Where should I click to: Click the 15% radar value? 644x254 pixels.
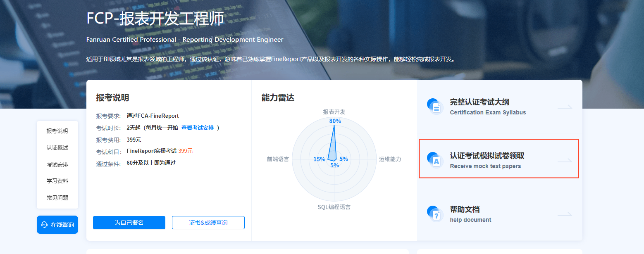[x=319, y=159]
